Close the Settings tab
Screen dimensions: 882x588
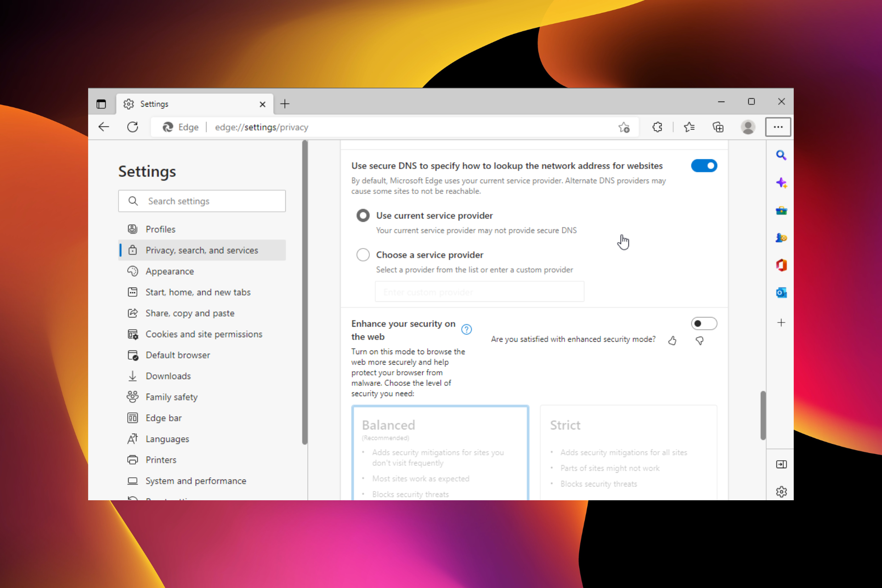(x=262, y=104)
